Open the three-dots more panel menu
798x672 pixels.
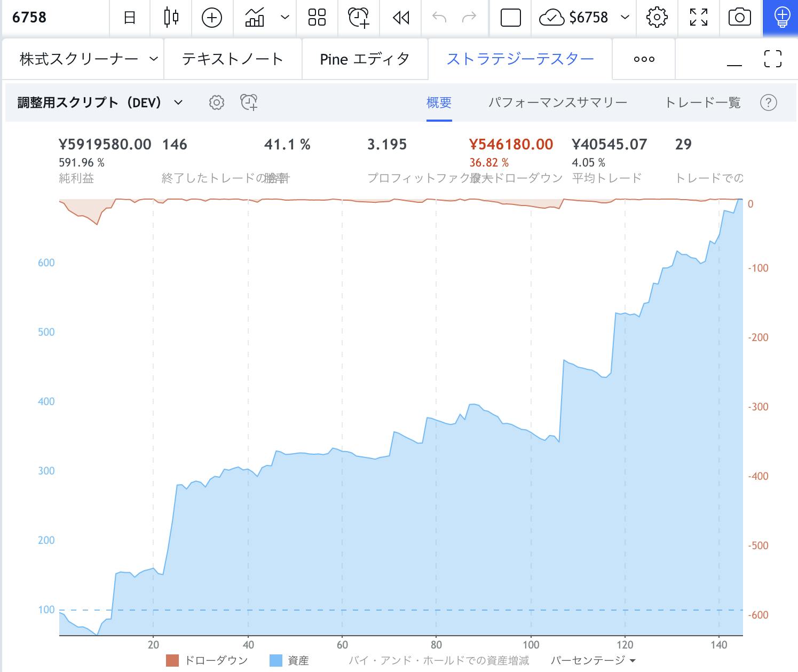[644, 59]
